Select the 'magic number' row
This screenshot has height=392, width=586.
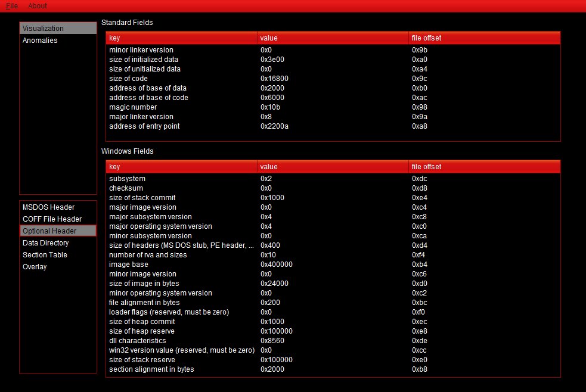[333, 107]
